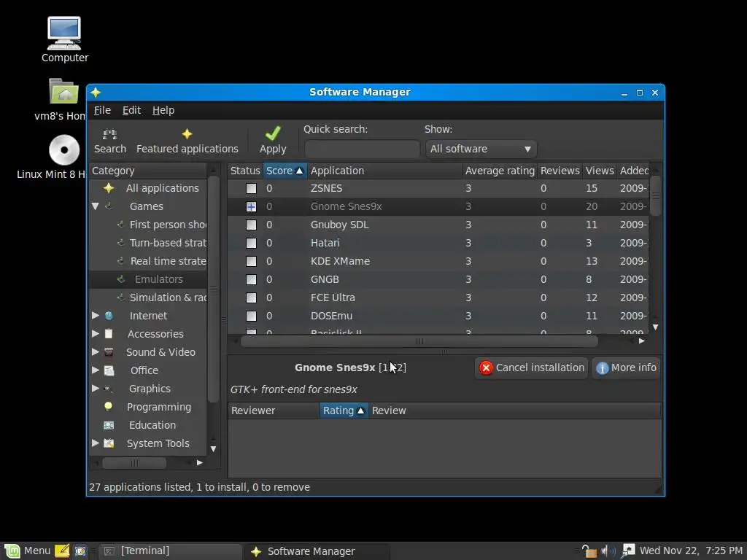
Task: Click the Internet globe category icon
Action: pyautogui.click(x=109, y=316)
